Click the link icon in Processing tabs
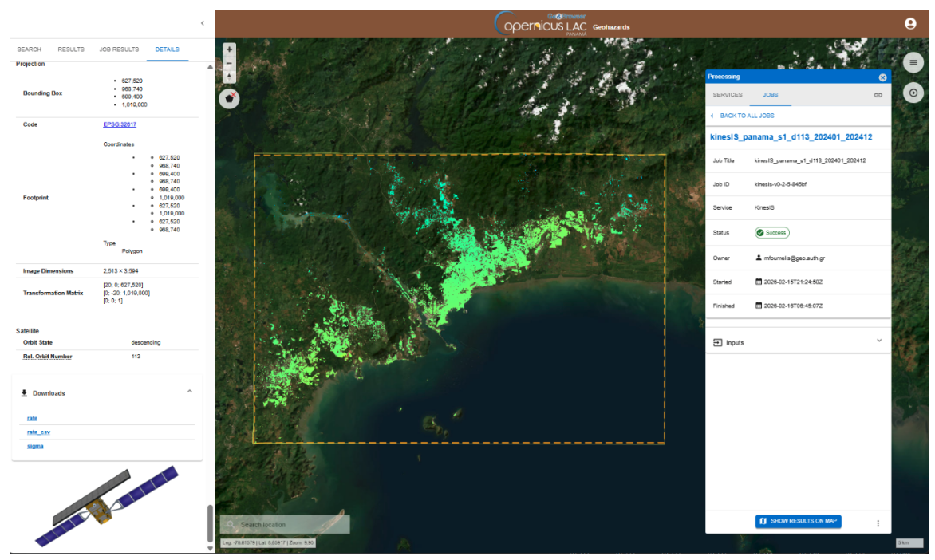935x560 pixels. coord(878,95)
